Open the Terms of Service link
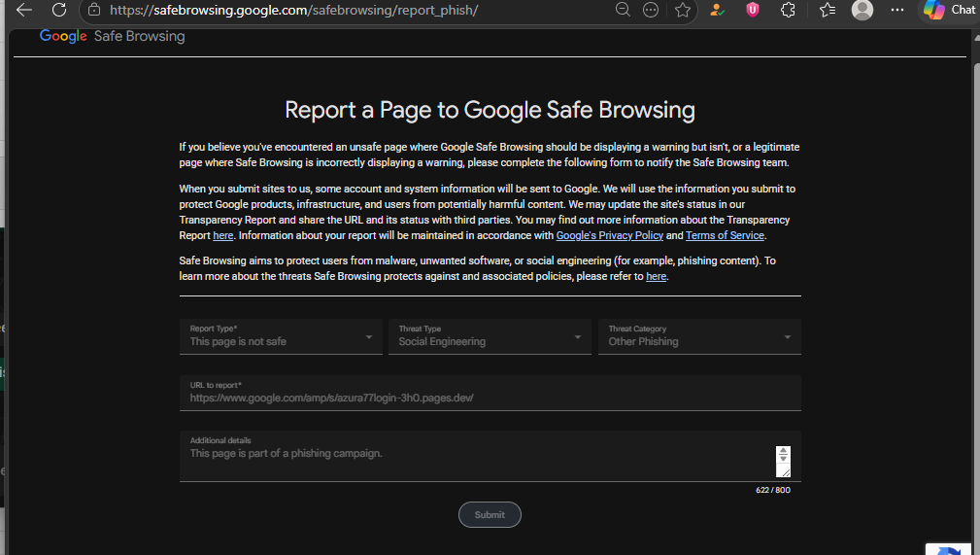Viewport: 980px width, 555px height. (725, 236)
